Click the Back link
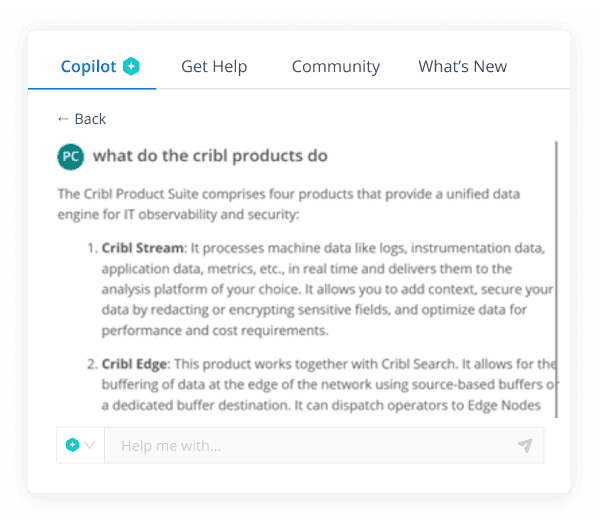 coord(81,119)
